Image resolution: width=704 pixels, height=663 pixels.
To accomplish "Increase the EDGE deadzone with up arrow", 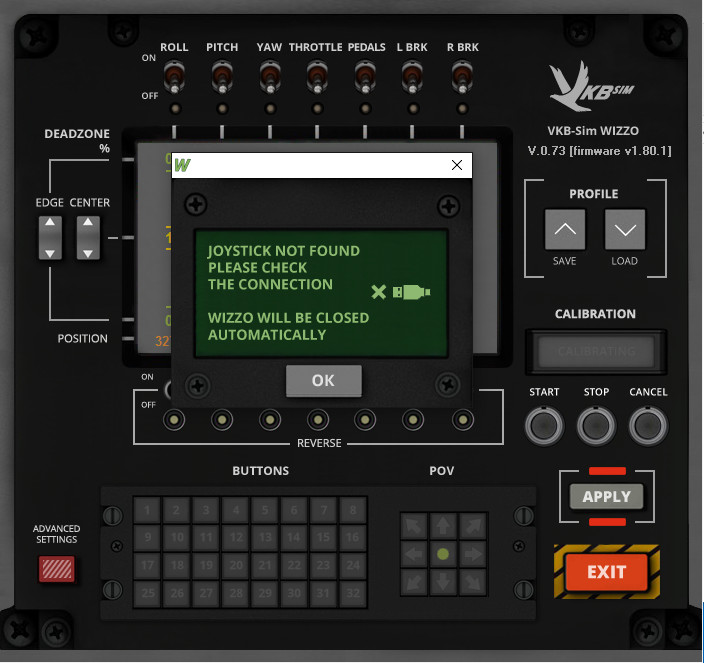I will pos(49,226).
